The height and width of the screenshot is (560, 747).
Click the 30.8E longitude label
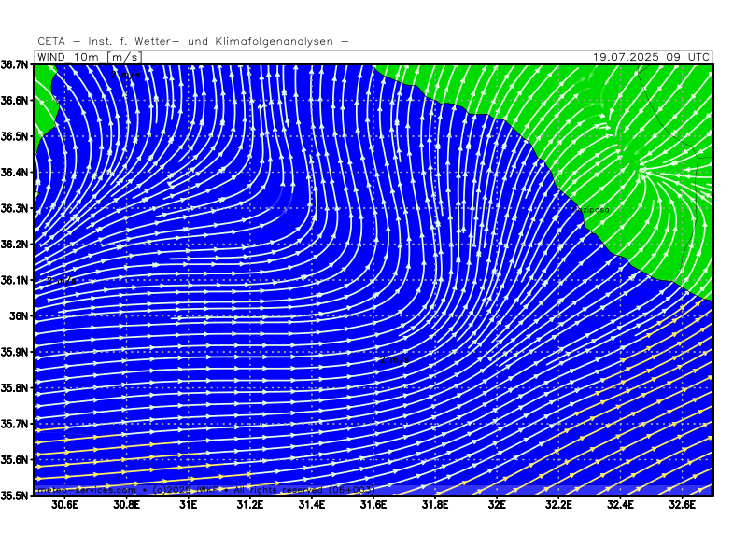(x=127, y=505)
